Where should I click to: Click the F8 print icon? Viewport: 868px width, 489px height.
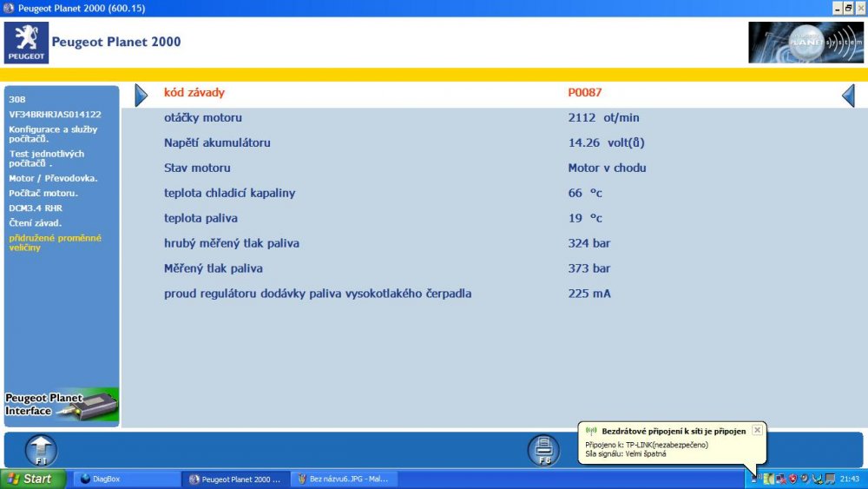pos(543,450)
